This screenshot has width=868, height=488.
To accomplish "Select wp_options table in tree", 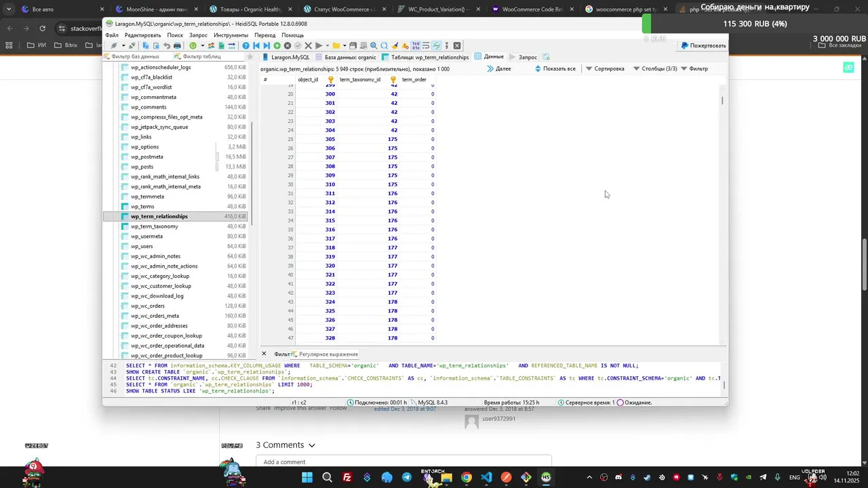I will 144,146.
